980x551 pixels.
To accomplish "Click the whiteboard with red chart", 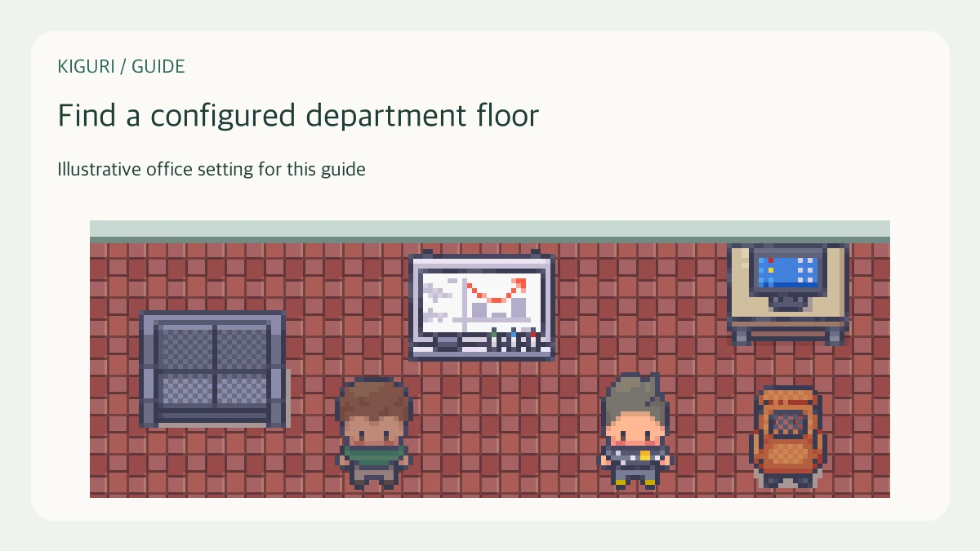I will pyautogui.click(x=482, y=305).
